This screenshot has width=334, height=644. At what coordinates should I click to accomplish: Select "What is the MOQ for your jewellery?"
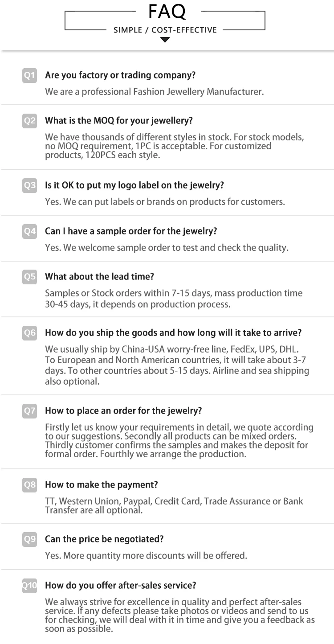point(119,121)
